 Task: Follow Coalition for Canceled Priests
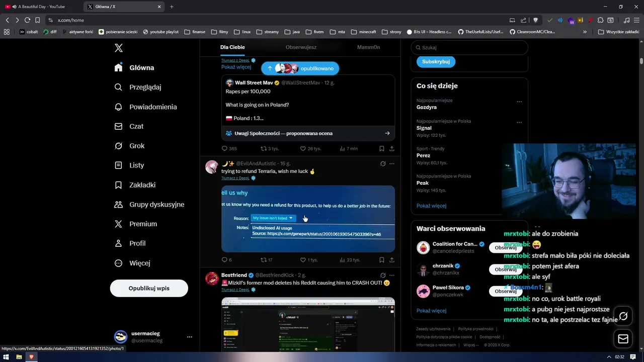point(506,247)
